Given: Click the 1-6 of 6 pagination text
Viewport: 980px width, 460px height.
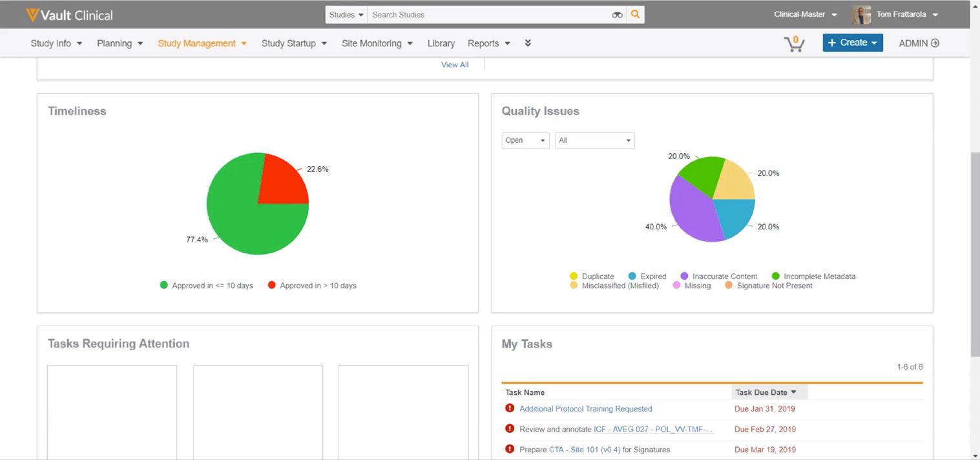Looking at the screenshot, I should (x=910, y=367).
